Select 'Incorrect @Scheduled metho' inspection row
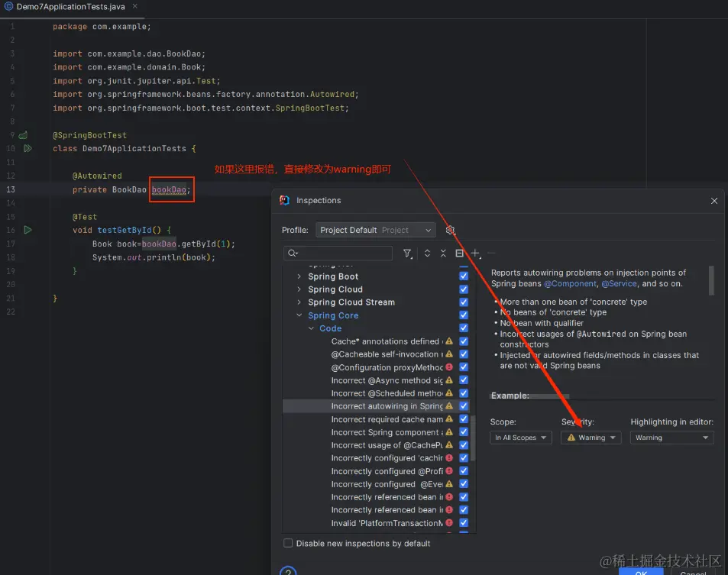The height and width of the screenshot is (575, 728). tap(376, 393)
